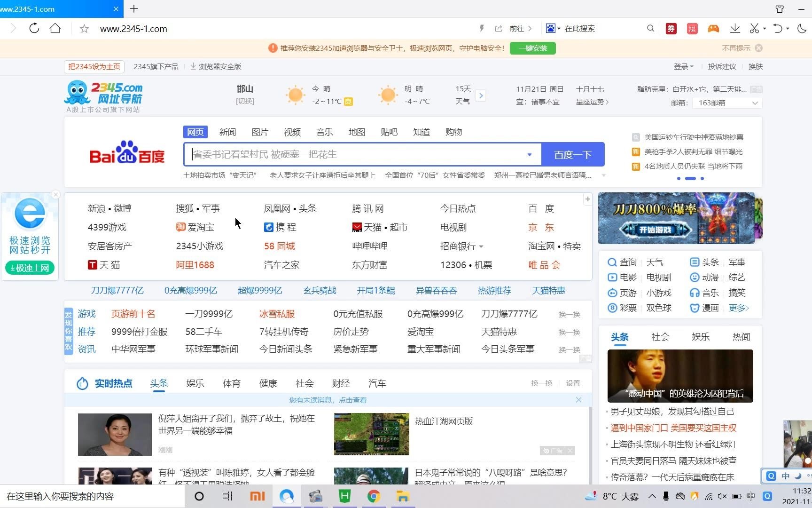The image size is (812, 508).
Task: Open the 天猫 link with red T icon
Action: (x=104, y=265)
